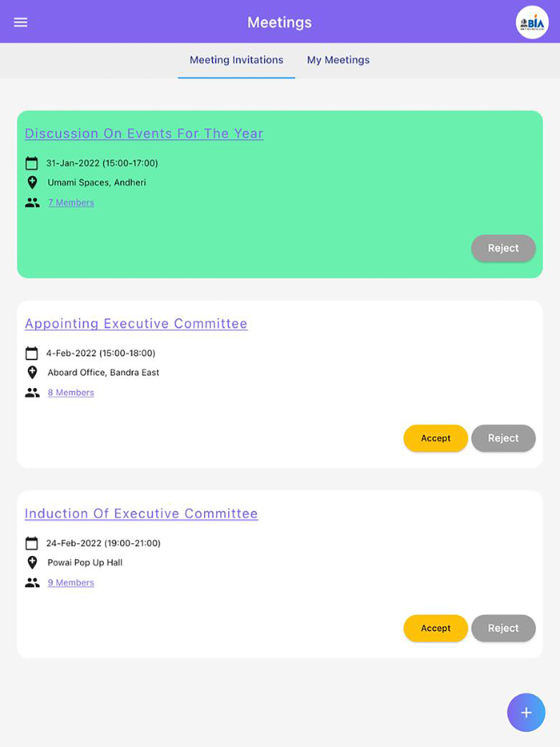This screenshot has width=560, height=747.
Task: Open the Induction Of Executive Committee meeting details
Action: coord(141,513)
